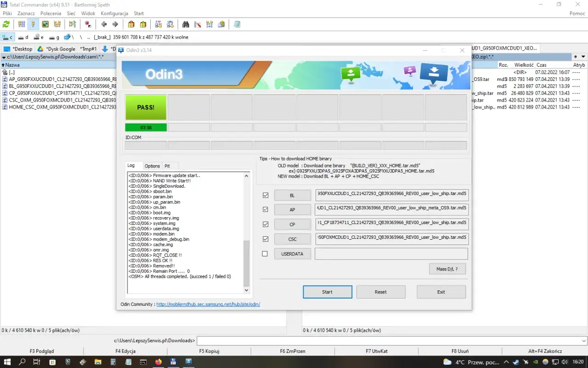Click the Mass D/L ? button
The width and height of the screenshot is (588, 368).
[447, 269]
